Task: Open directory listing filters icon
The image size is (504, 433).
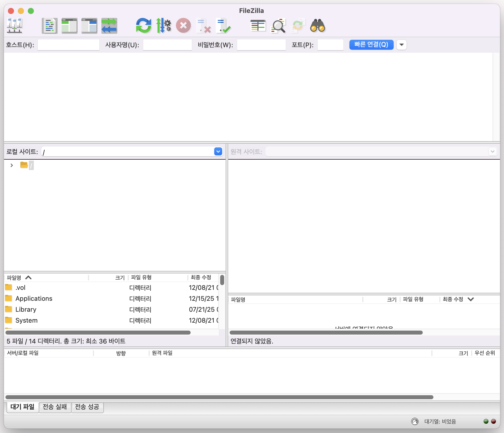Action: coord(258,26)
